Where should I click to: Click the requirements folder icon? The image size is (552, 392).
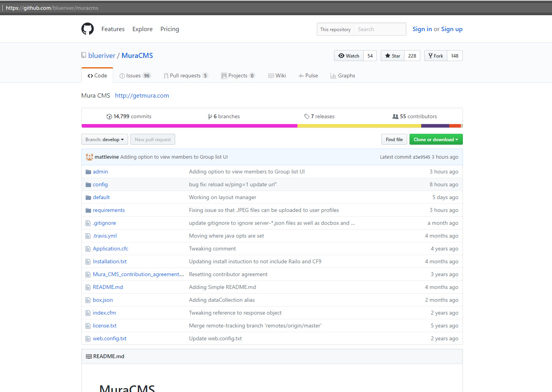click(x=88, y=210)
